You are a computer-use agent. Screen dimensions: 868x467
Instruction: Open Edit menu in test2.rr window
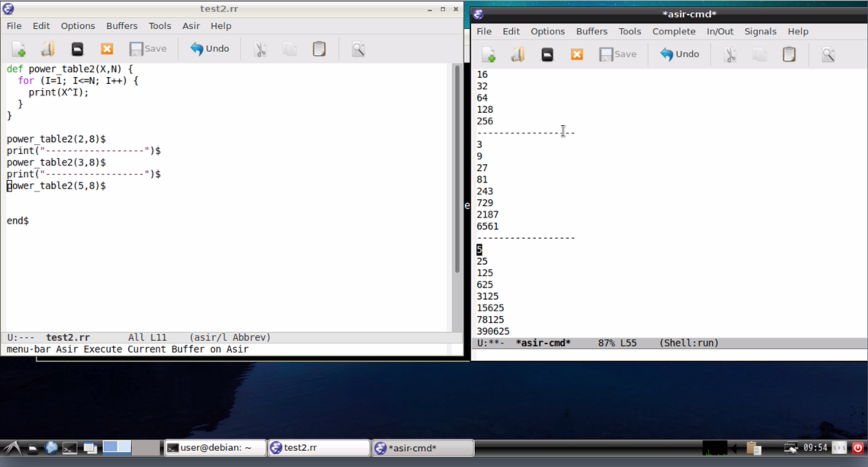41,26
